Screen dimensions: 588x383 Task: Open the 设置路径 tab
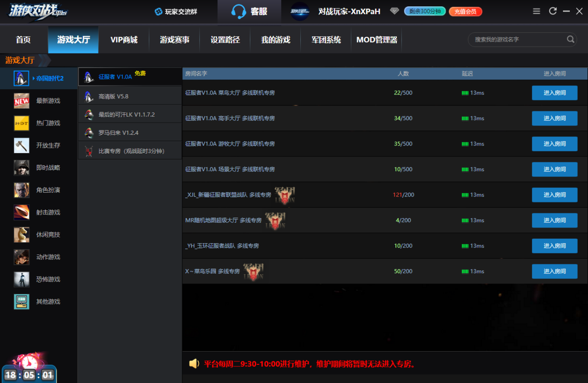point(225,40)
